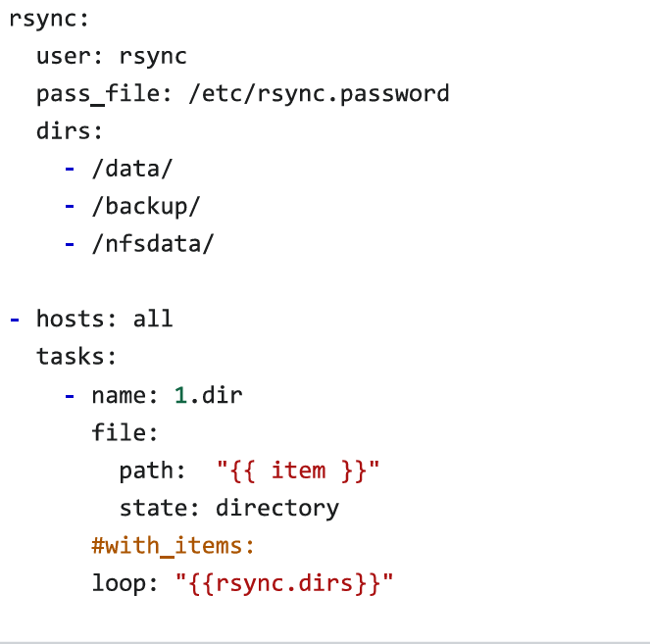650x644 pixels.
Task: Click the "name" key of the task
Action: [x=119, y=395]
